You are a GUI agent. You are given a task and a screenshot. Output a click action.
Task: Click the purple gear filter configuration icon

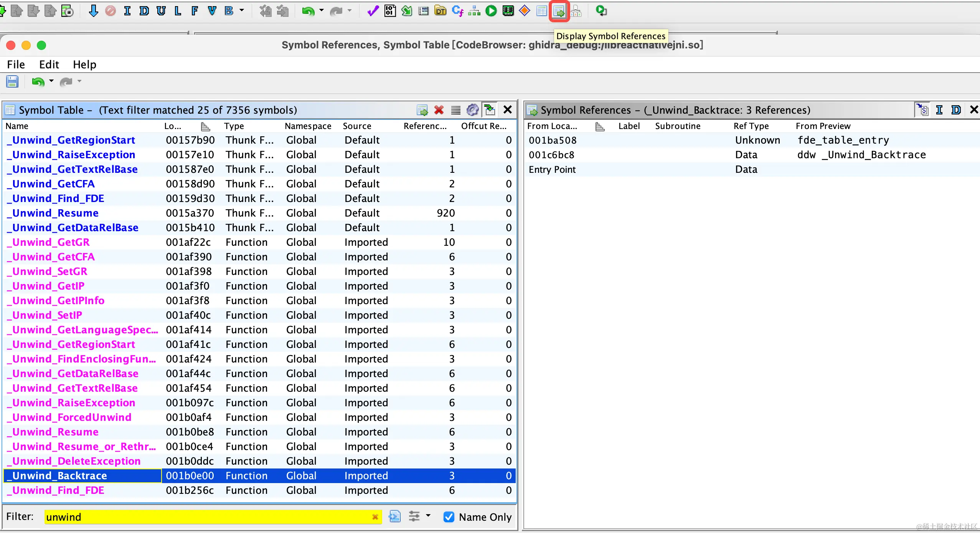(473, 110)
